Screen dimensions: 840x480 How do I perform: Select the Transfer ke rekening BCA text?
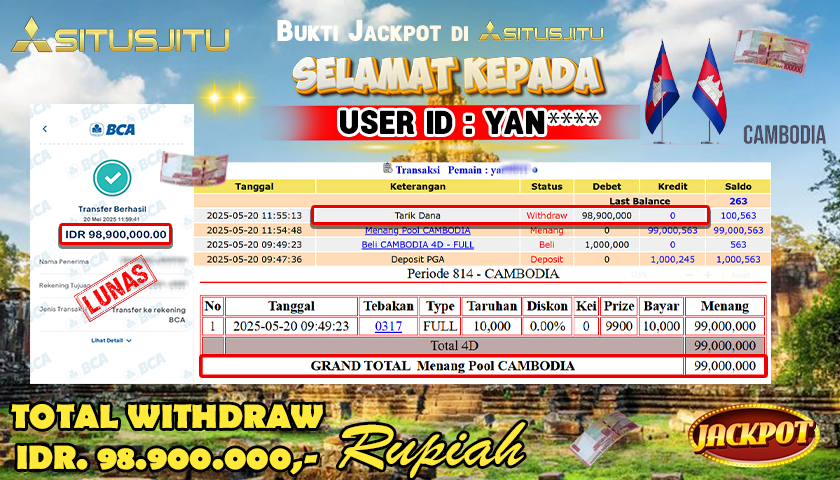pos(148,315)
